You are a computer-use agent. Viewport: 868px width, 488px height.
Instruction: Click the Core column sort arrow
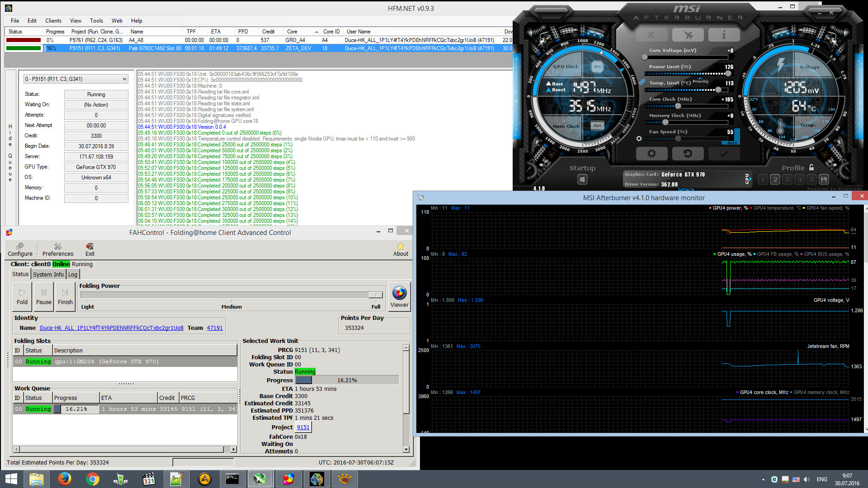(316, 32)
